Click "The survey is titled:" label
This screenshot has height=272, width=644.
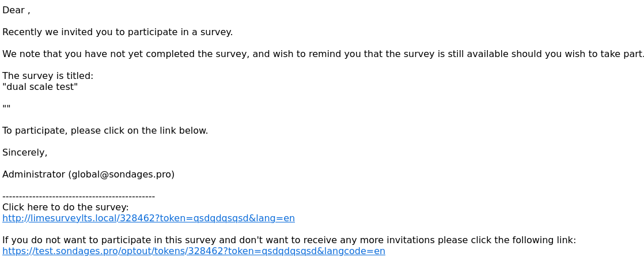pos(48,76)
